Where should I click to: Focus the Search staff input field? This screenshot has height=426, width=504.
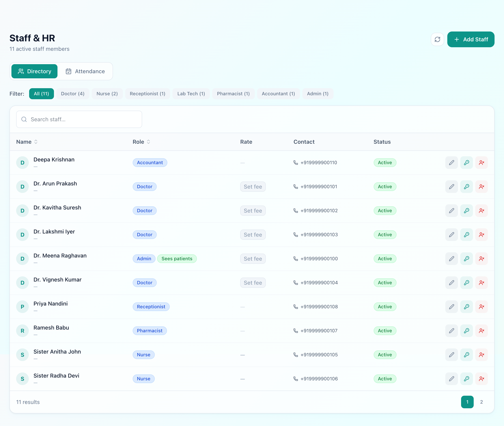79,119
